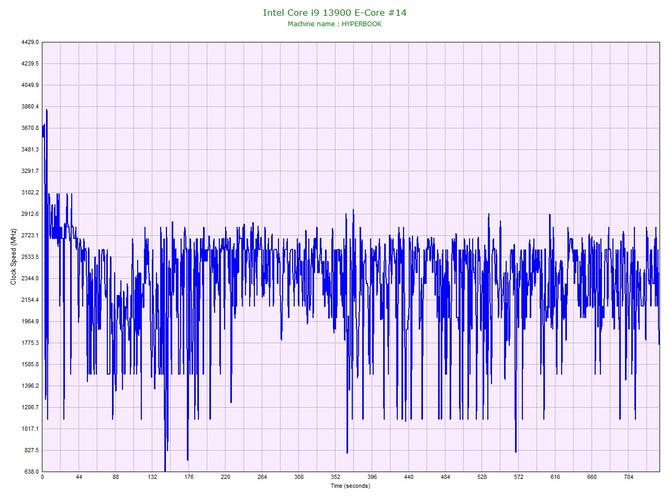The width and height of the screenshot is (670, 503).
Task: Click the 827.5 y-axis value
Action: [x=31, y=450]
